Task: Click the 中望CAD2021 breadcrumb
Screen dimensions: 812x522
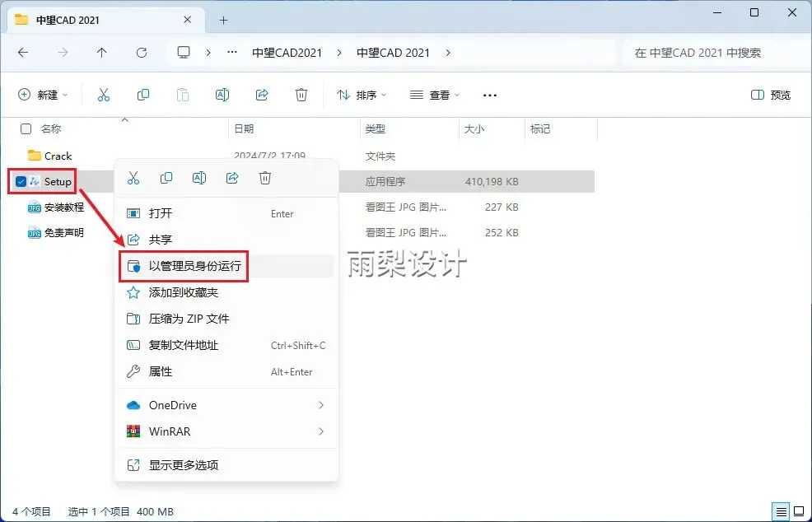Action: (287, 53)
